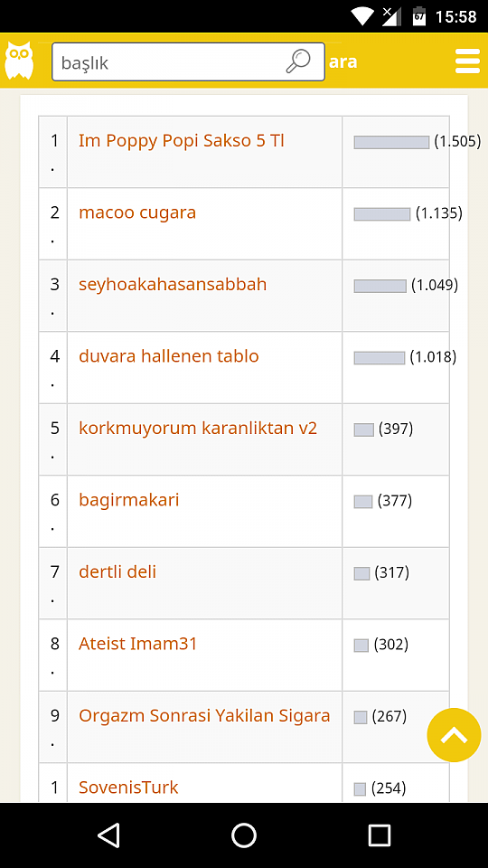Select the 'SovenisTurk' link
Viewport: 488px width, 868px height.
(x=128, y=788)
